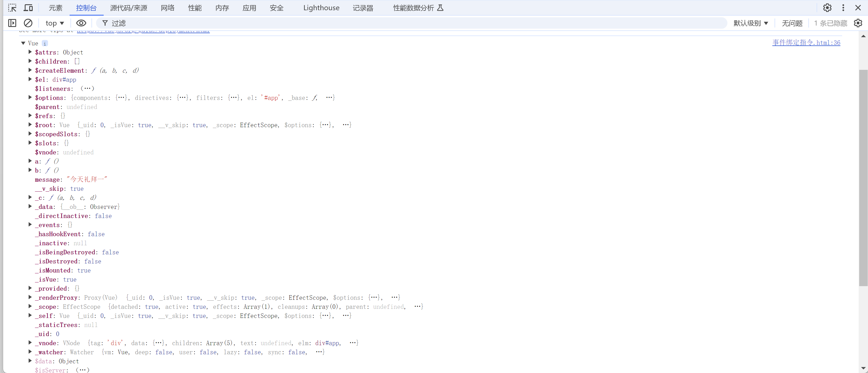This screenshot has width=868, height=373.
Task: Open the 默认级别 log level dropdown
Action: pyautogui.click(x=750, y=23)
